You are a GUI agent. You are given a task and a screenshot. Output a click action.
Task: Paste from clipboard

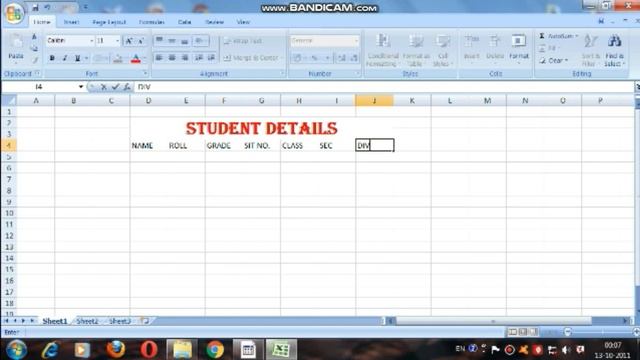coord(16,48)
